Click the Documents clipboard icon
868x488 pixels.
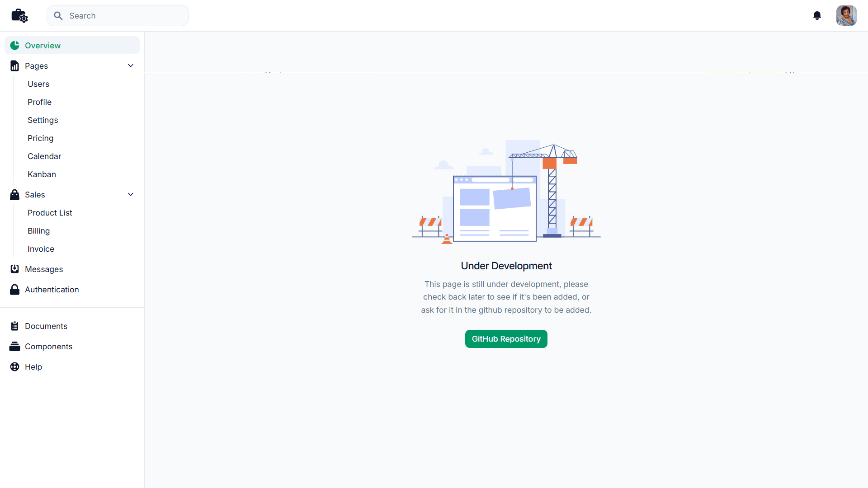(x=15, y=326)
